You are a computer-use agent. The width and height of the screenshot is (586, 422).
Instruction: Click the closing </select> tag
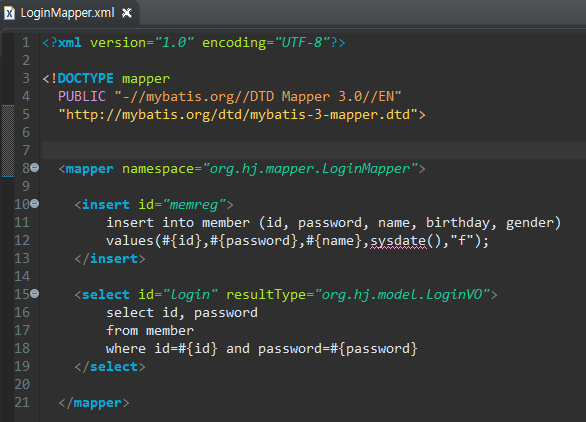110,367
